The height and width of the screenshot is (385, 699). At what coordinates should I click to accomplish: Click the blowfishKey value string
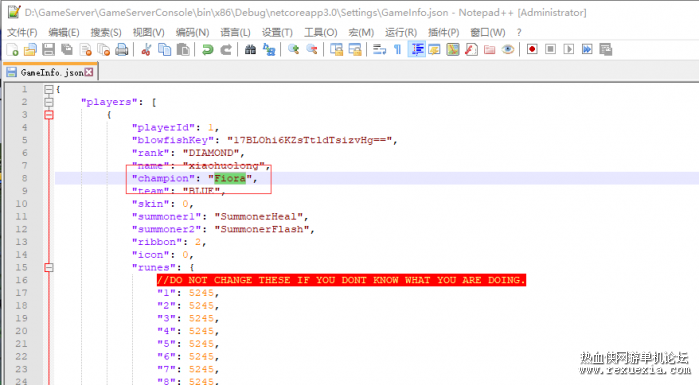(310, 140)
